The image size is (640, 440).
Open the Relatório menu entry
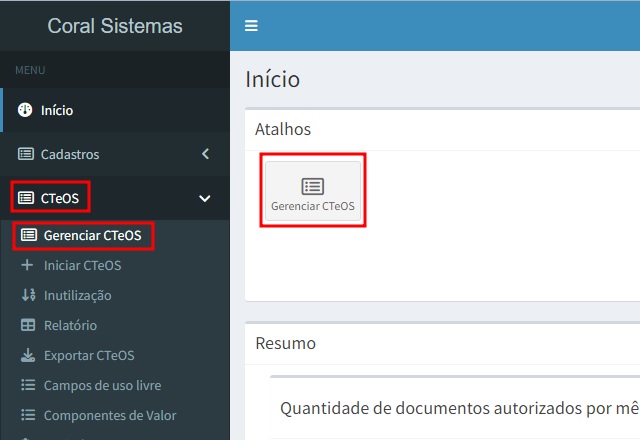[x=70, y=325]
